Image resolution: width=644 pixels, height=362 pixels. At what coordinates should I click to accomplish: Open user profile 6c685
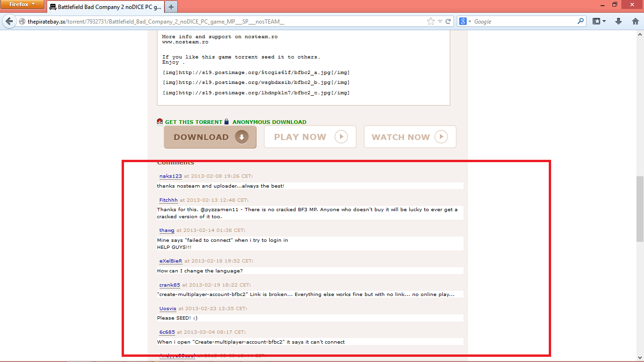pyautogui.click(x=167, y=332)
